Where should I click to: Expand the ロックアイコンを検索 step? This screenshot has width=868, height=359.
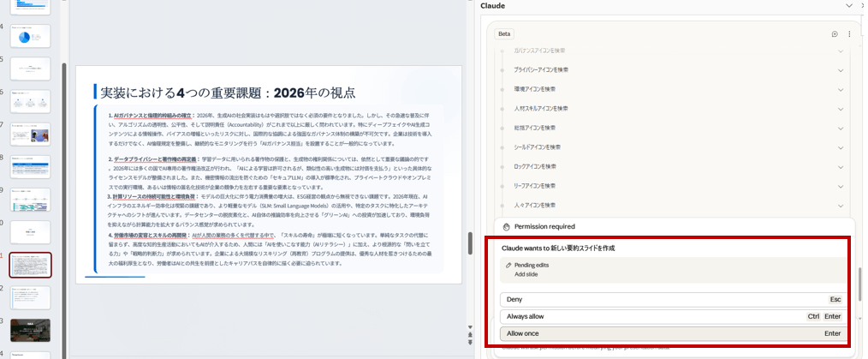tap(841, 166)
